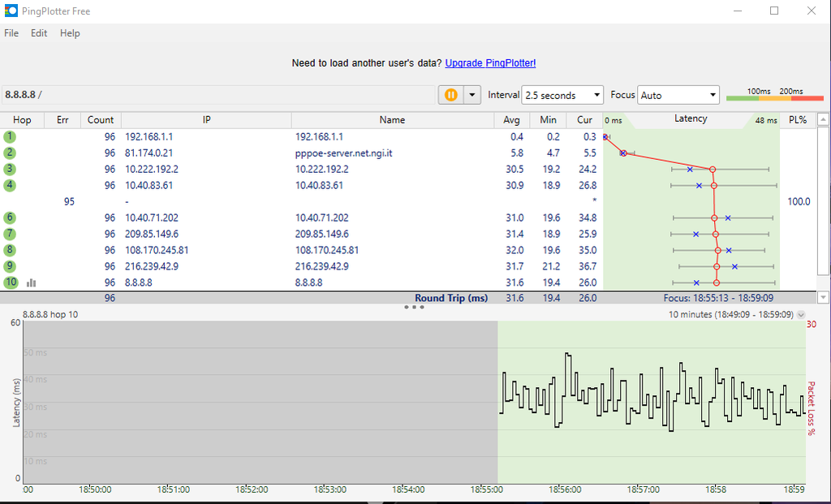Select hop 9 green circle icon
Viewport: 831px width, 504px height.
tap(10, 266)
